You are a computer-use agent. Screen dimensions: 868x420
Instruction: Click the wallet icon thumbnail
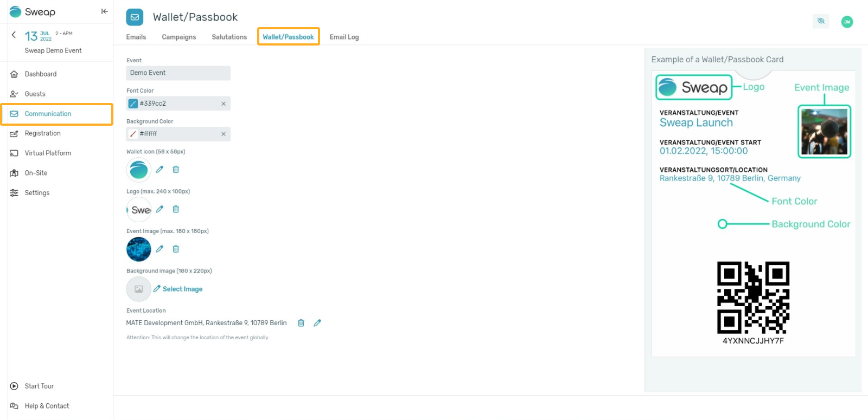[x=139, y=170]
